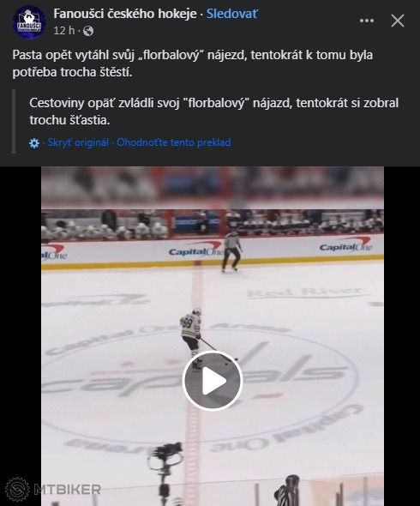Click the MTBIKER gear logo watermark
The height and width of the screenshot is (506, 420).
[17, 489]
